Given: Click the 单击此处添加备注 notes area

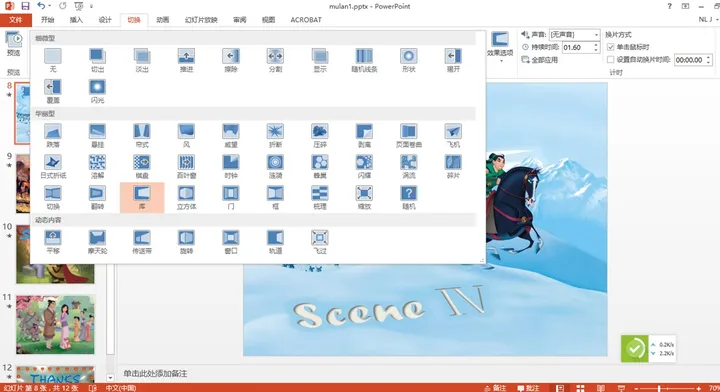Looking at the screenshot, I should (x=155, y=374).
